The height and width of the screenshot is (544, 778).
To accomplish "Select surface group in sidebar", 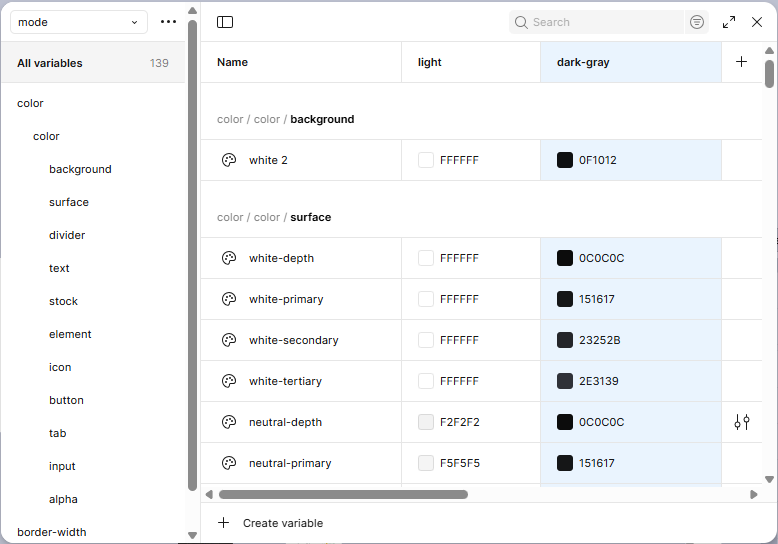I will [69, 202].
